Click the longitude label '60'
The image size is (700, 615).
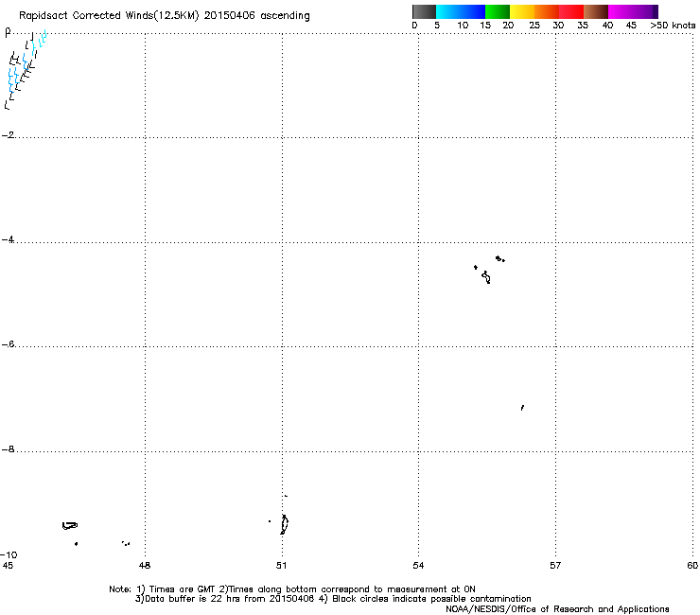(692, 566)
